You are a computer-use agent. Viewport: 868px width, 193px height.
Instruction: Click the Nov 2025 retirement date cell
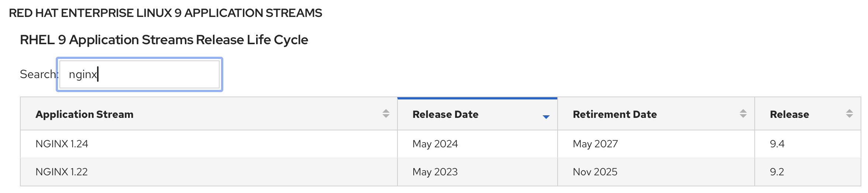click(x=595, y=172)
